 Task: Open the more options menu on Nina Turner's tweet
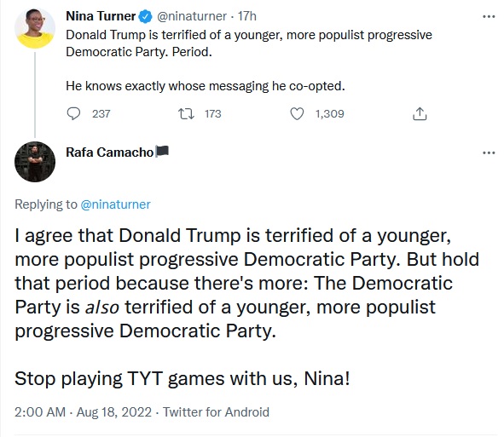489,16
